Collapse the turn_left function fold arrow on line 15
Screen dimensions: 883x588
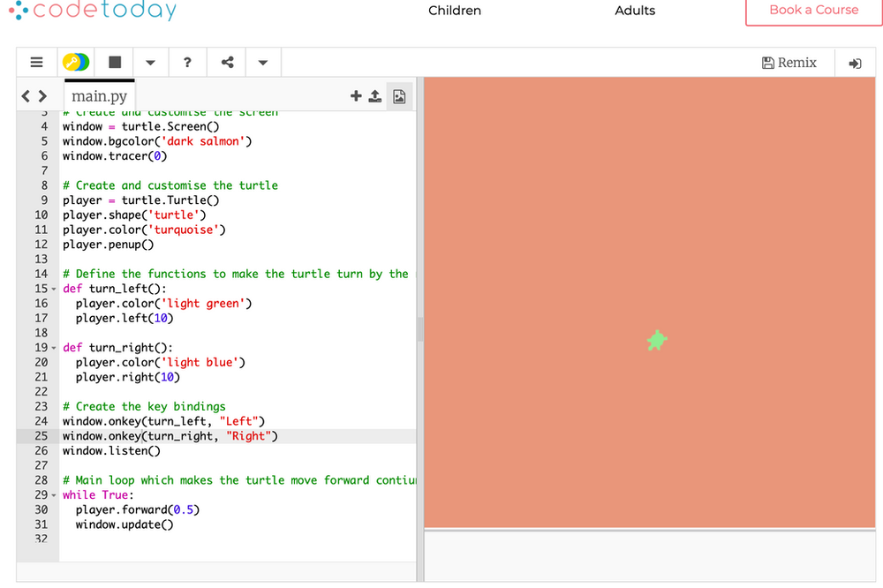pyautogui.click(x=54, y=289)
